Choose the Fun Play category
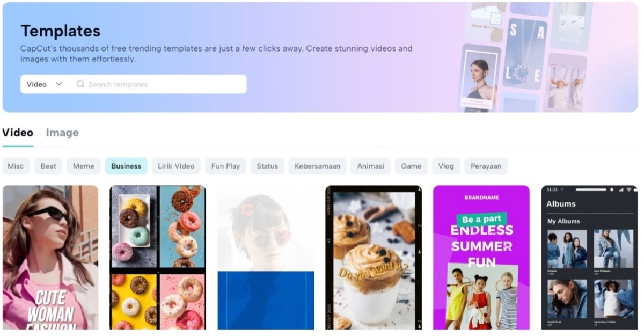644x336 pixels. pos(225,166)
